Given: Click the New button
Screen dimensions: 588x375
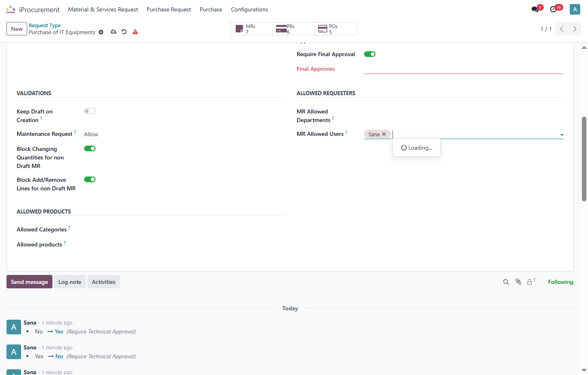Looking at the screenshot, I should click(17, 29).
